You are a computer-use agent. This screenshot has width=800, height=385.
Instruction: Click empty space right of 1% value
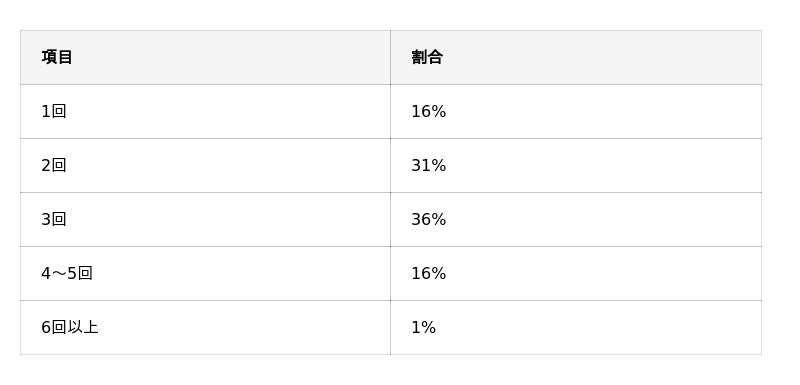(x=599, y=327)
